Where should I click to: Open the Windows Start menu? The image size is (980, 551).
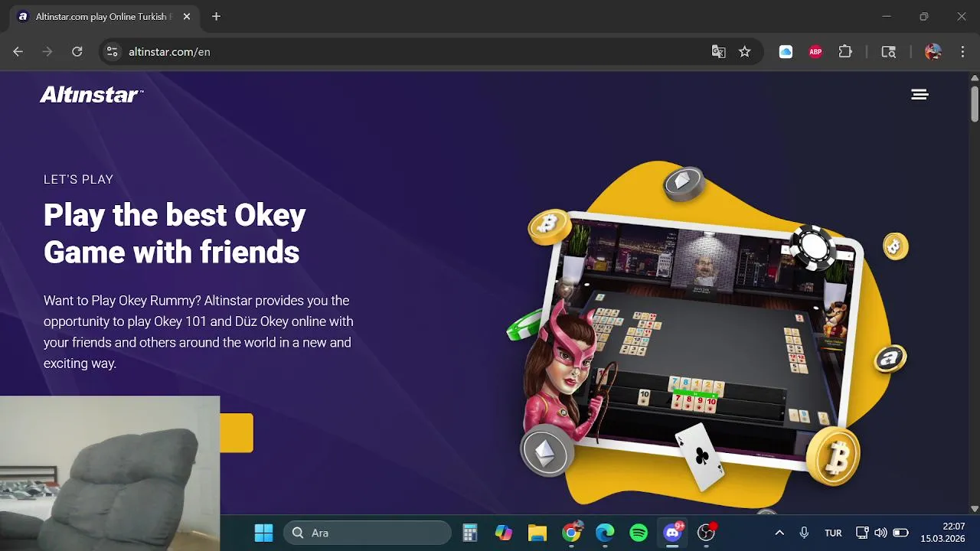point(263,533)
